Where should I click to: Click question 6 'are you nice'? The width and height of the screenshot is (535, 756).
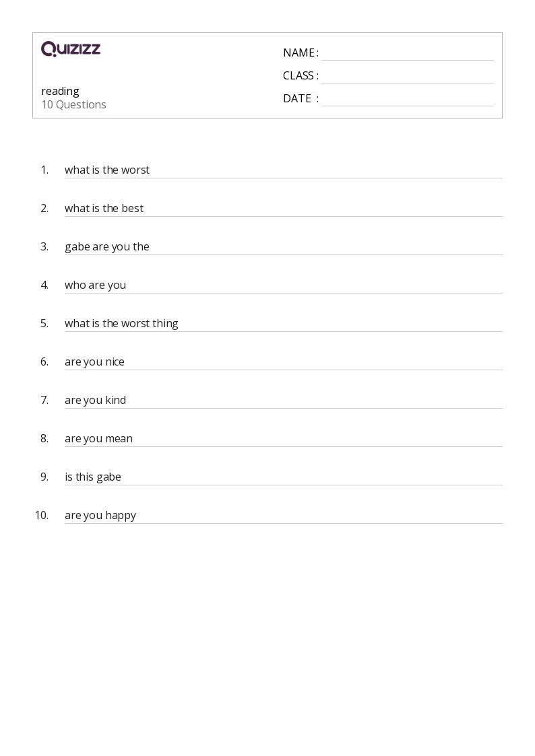point(94,362)
